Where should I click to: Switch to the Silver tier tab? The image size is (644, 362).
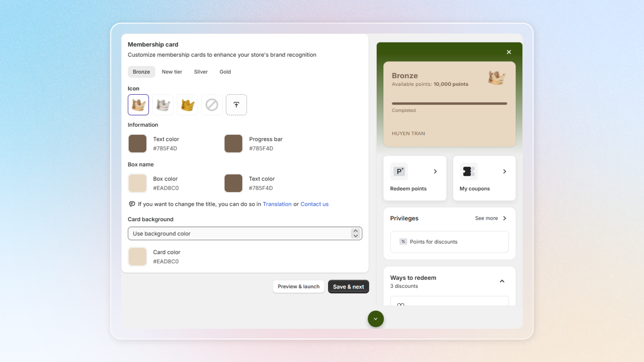click(201, 72)
